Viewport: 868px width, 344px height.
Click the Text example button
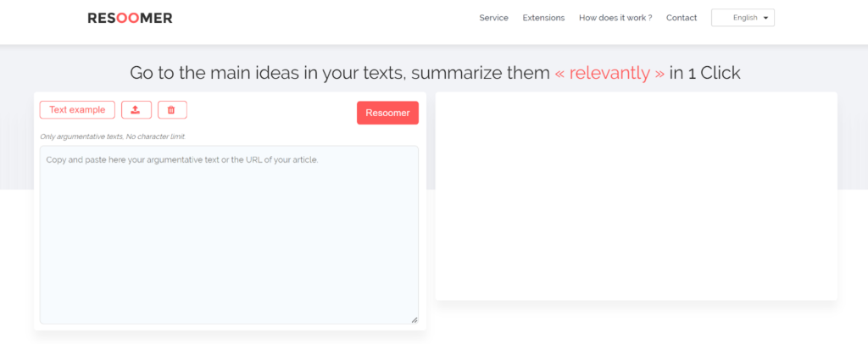pyautogui.click(x=77, y=110)
